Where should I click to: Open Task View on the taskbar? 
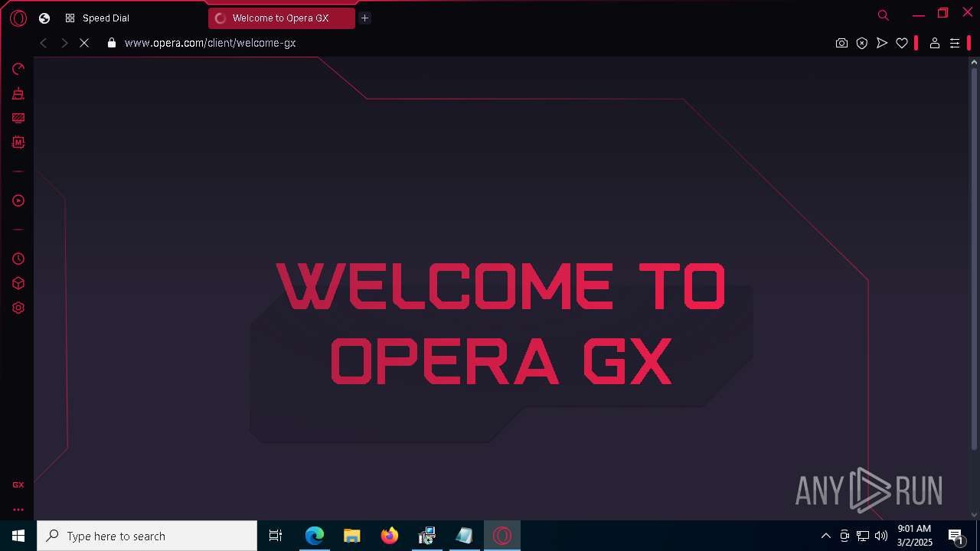(x=276, y=536)
